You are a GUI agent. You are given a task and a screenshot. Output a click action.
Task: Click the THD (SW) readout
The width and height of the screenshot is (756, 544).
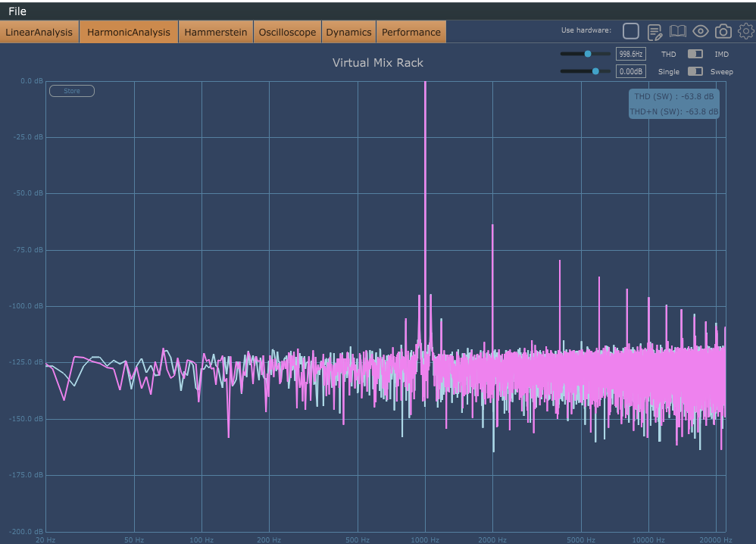673,96
